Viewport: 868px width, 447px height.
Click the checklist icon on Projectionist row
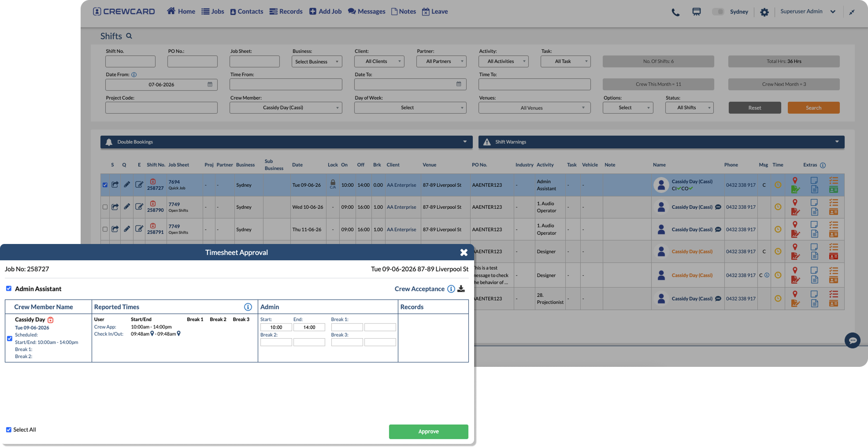pos(834,294)
